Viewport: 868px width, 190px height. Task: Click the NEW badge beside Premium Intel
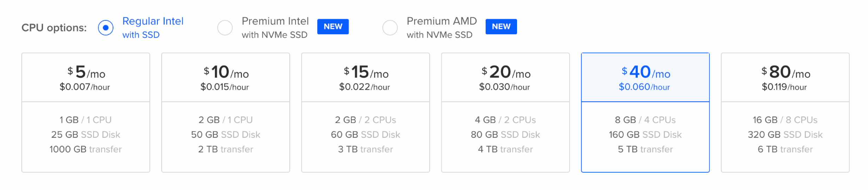333,27
